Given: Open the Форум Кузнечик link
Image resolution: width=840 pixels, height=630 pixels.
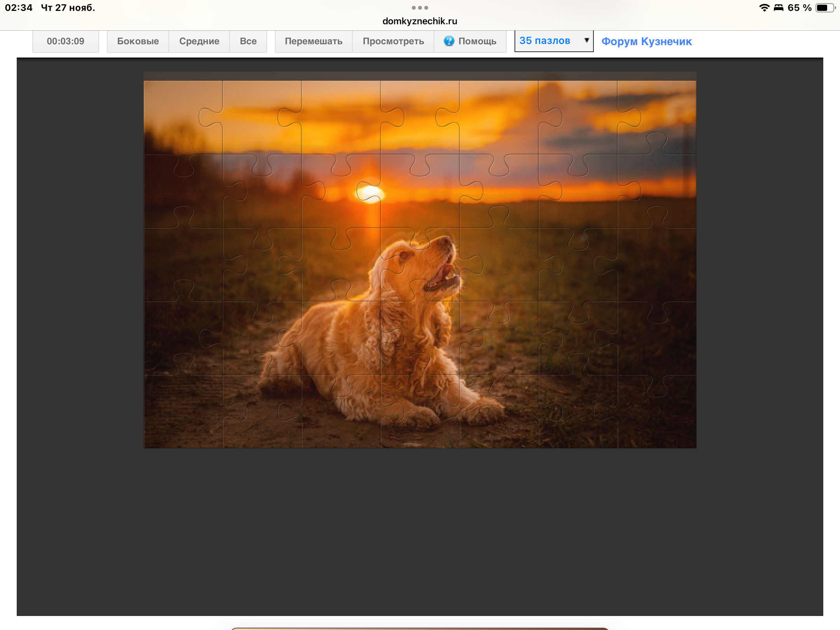Looking at the screenshot, I should coord(646,41).
